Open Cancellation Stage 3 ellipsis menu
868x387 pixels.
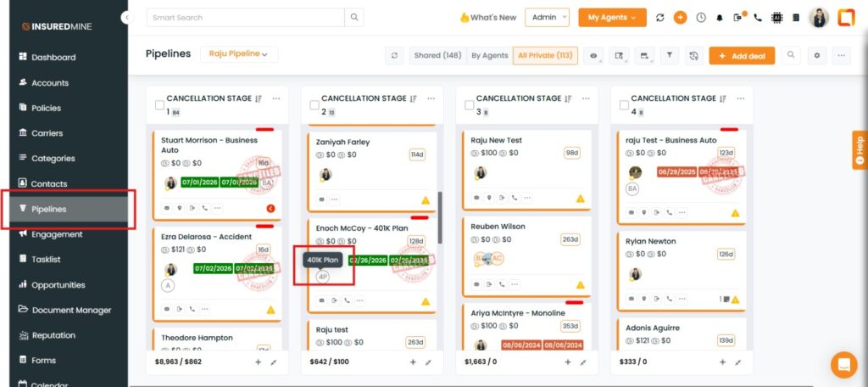coord(587,98)
